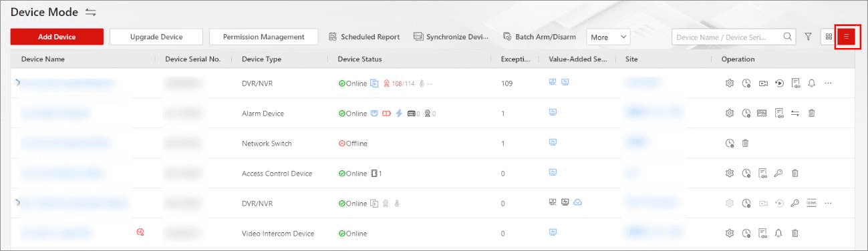868x251 pixels.
Task: Click the search magnifier icon
Action: tap(788, 37)
